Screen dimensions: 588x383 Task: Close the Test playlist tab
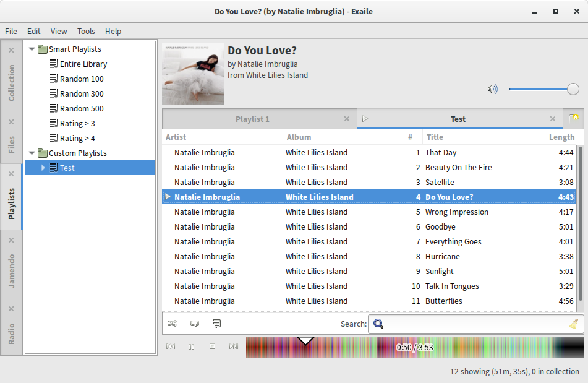[x=553, y=119]
